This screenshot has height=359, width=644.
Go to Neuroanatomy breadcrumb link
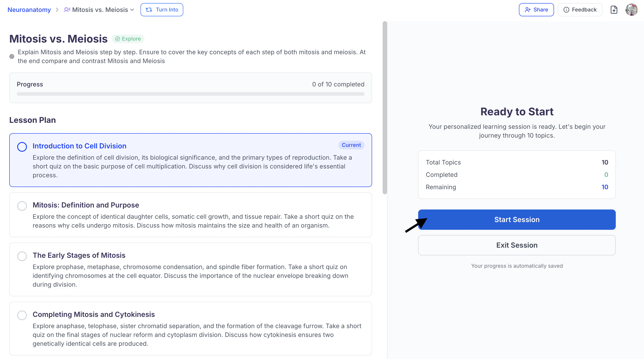click(x=29, y=10)
